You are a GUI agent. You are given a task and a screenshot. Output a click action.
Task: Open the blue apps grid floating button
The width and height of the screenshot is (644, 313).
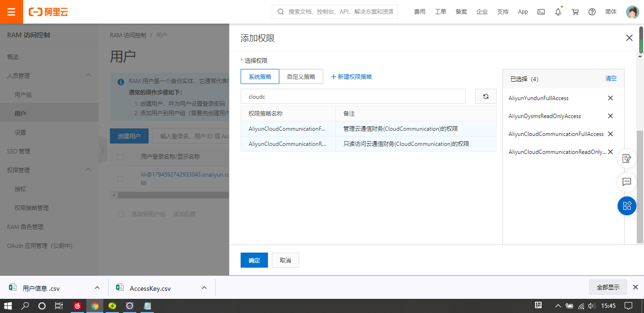(627, 206)
